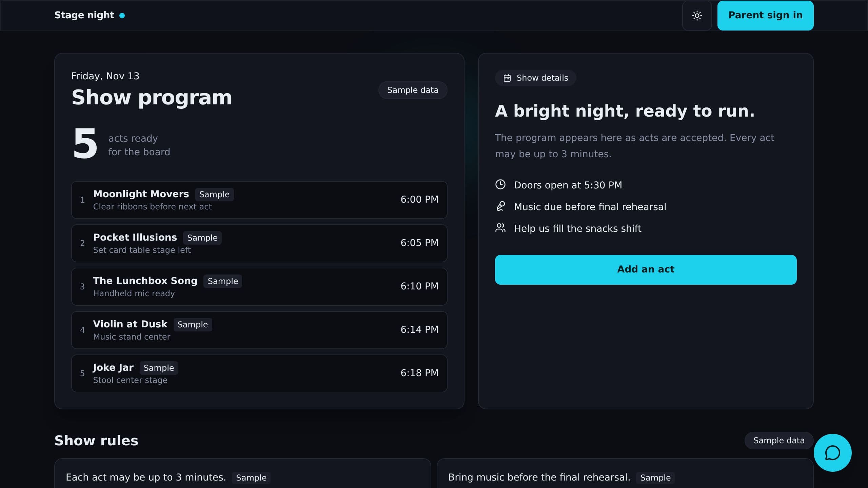Click 'A bright night, ready to run.' heading

(x=625, y=111)
